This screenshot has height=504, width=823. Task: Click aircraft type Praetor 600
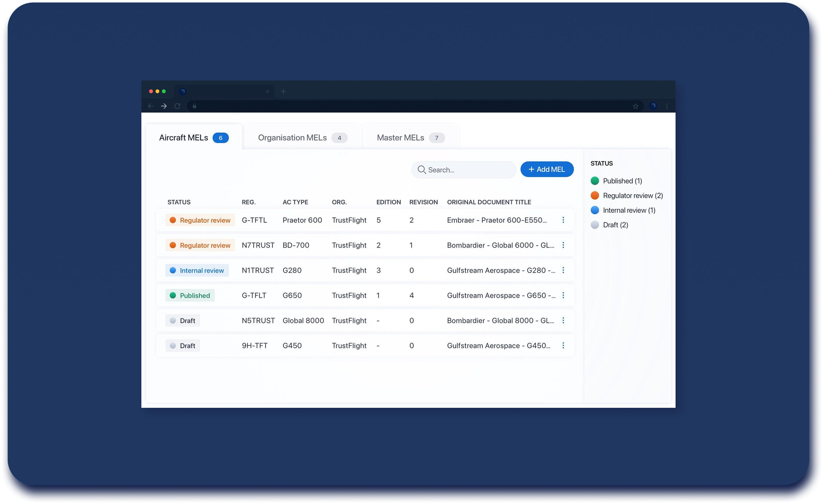point(302,220)
